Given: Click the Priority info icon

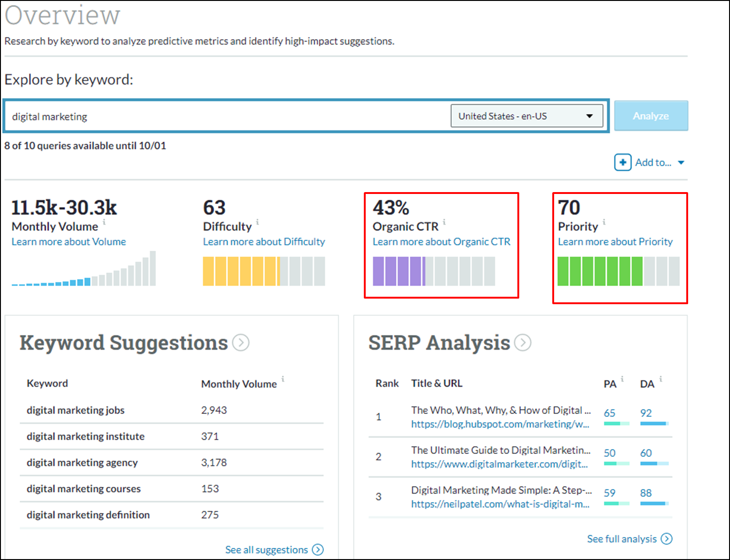Looking at the screenshot, I should point(604,222).
